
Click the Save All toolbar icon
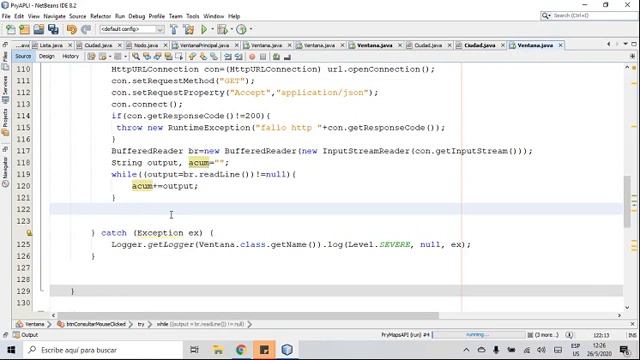coord(53,29)
